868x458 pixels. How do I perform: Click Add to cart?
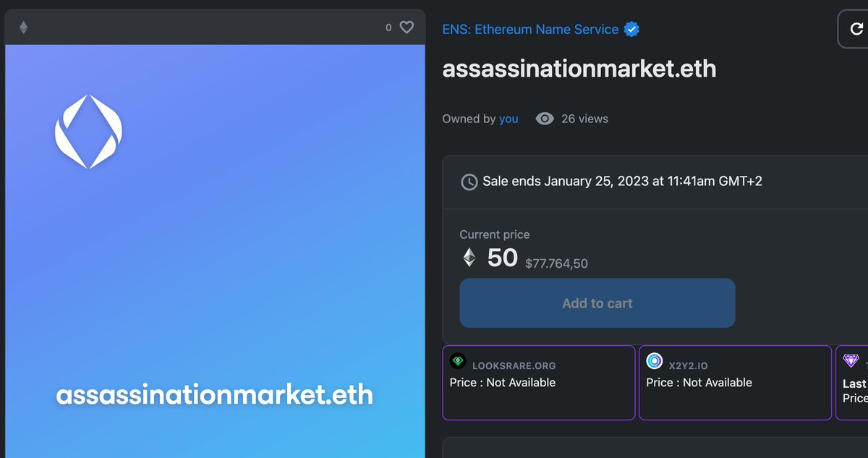pyautogui.click(x=597, y=302)
